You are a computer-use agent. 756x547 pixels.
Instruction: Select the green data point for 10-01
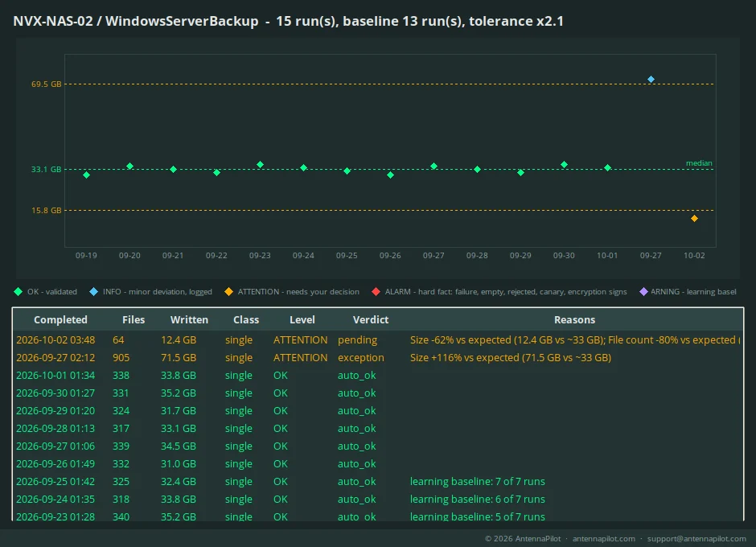[x=607, y=168]
